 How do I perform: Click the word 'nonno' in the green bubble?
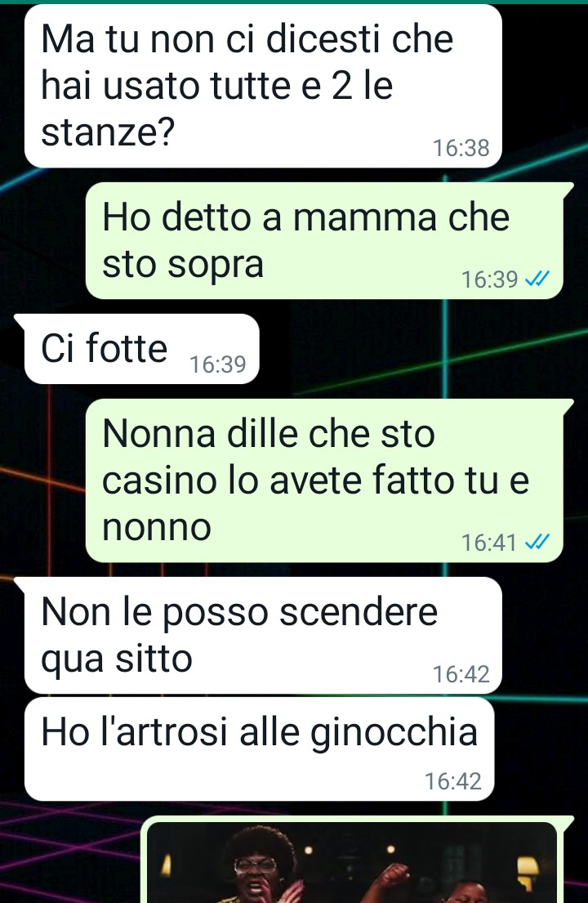pos(157,528)
